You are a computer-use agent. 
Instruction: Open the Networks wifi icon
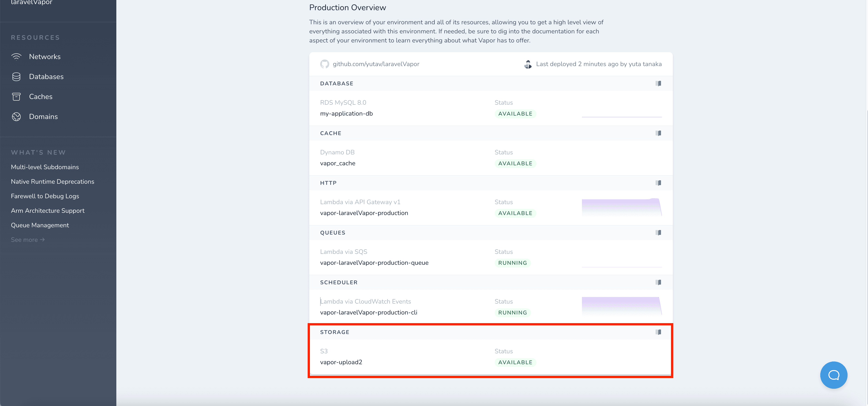(x=16, y=57)
